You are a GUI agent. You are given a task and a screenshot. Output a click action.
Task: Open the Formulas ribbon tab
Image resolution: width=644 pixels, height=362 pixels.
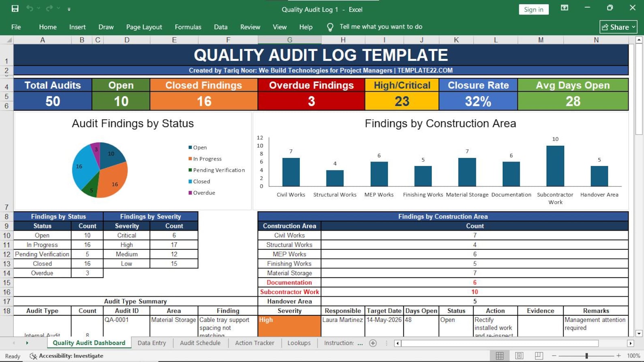coord(188,27)
